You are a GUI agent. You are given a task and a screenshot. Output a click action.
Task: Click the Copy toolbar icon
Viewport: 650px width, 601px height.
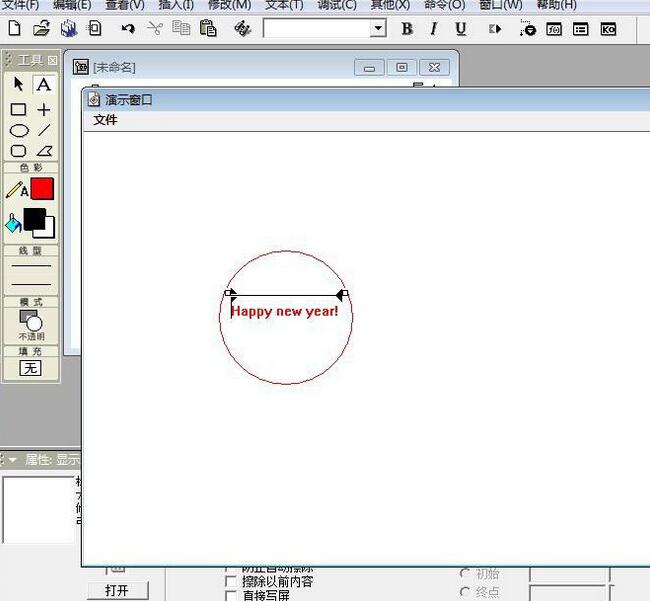coord(181,28)
